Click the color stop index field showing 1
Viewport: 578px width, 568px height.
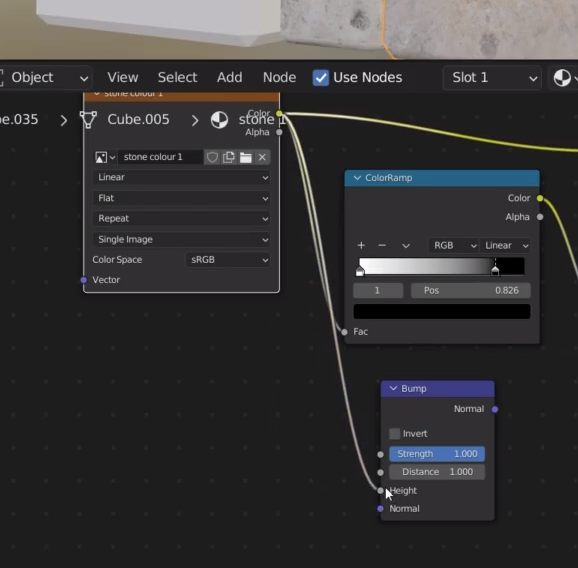click(x=378, y=291)
